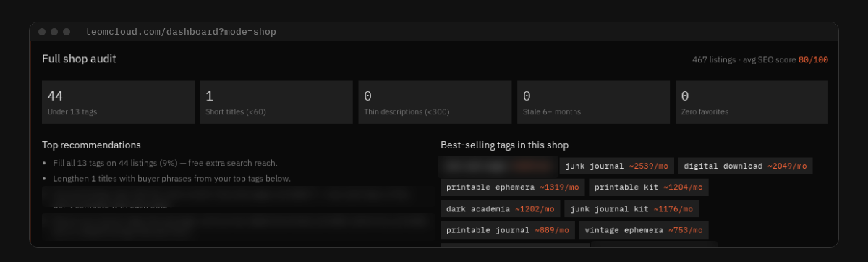
Task: Click the address bar showing teomcloud.com/dashboard?mode=shop
Action: pos(180,32)
